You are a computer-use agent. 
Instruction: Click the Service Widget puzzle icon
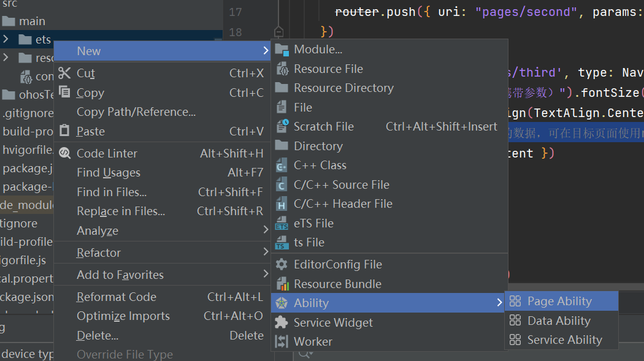282,322
